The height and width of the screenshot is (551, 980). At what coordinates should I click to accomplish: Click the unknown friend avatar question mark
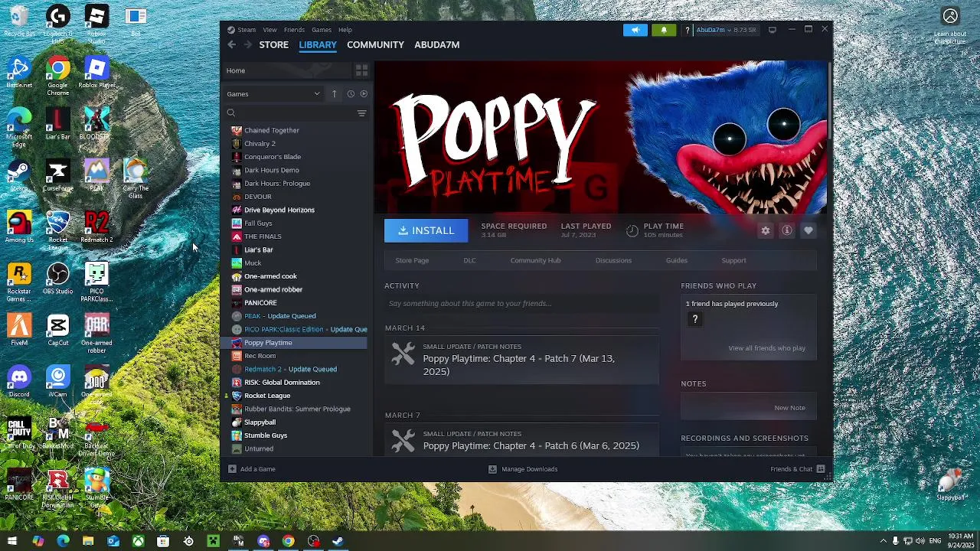(695, 319)
